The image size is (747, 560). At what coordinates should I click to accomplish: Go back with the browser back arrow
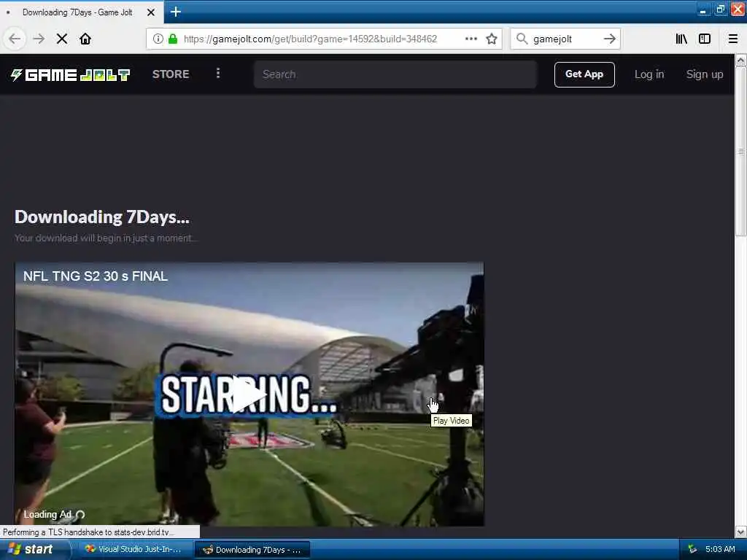[x=15, y=39]
